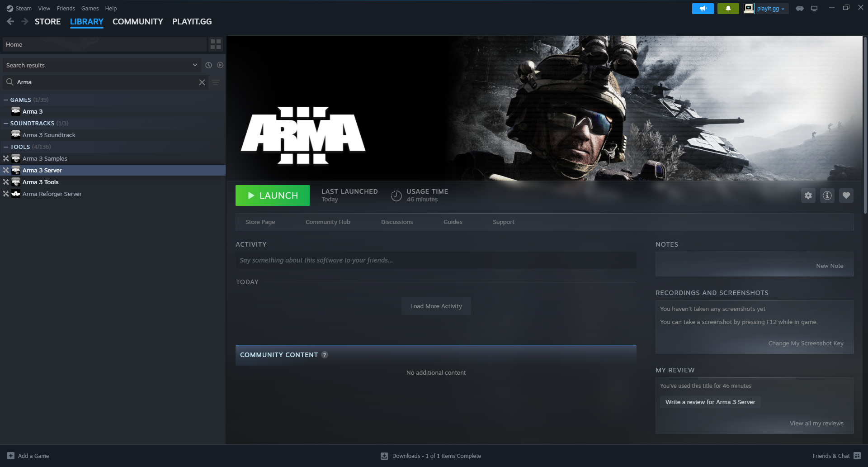Open View all my reviews link

point(816,423)
